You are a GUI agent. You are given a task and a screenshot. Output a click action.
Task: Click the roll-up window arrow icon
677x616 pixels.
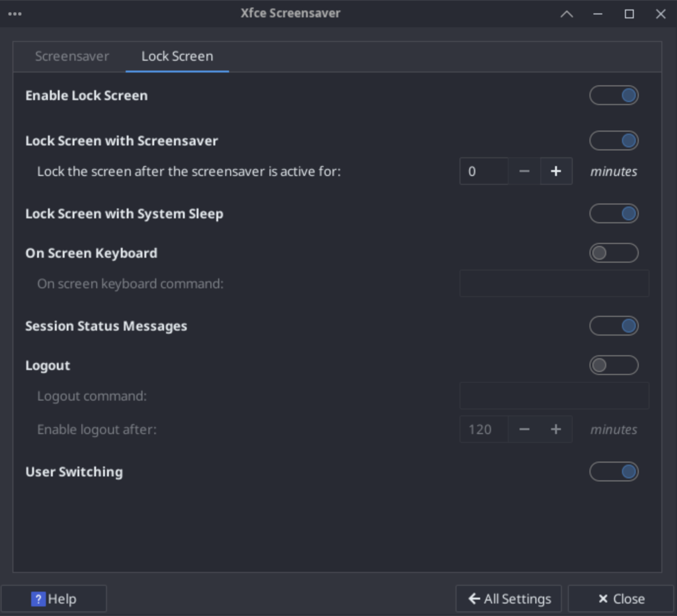point(567,14)
